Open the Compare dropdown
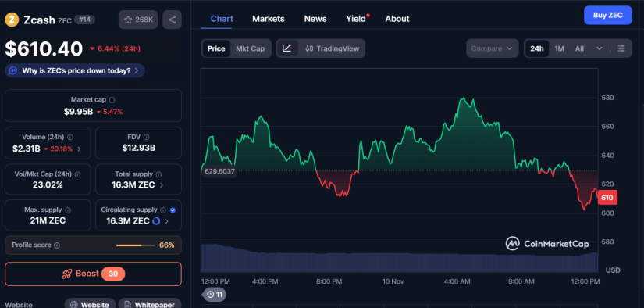644x308 pixels. pos(492,48)
